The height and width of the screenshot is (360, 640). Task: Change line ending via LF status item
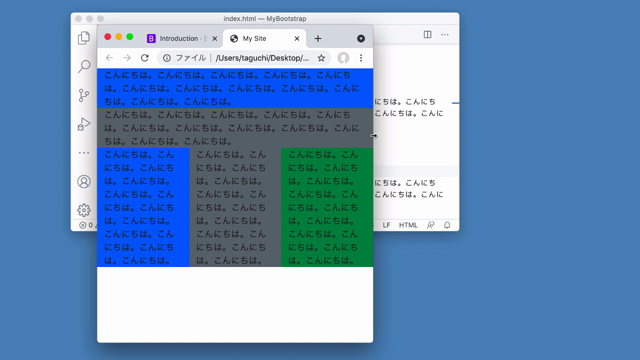coord(386,225)
